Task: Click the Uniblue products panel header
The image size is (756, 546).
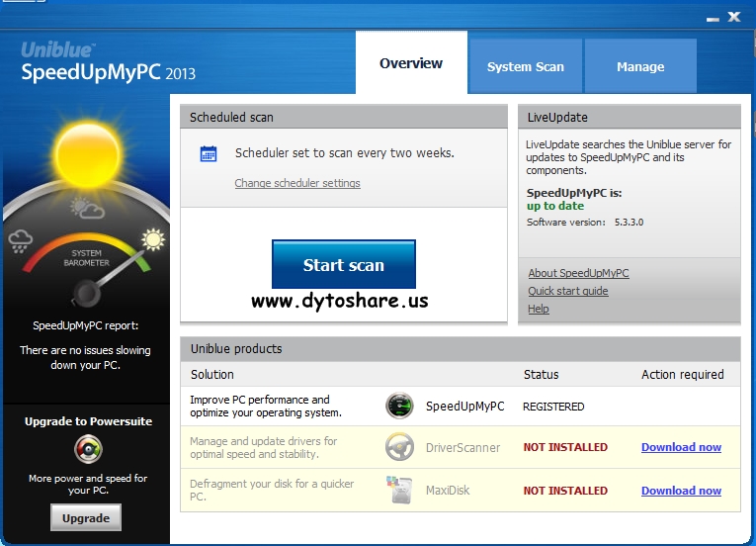Action: click(461, 348)
